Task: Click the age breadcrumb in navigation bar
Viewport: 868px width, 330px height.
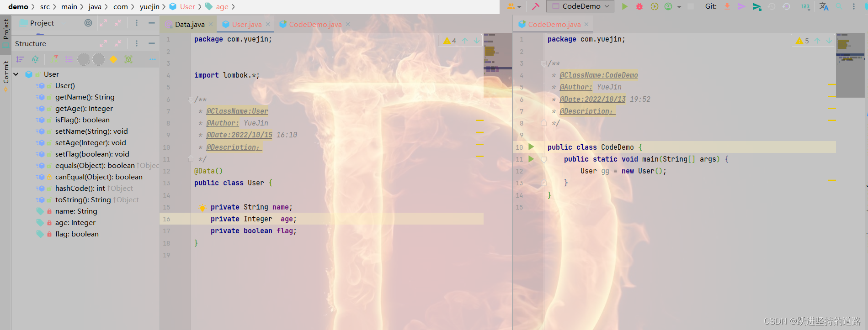Action: [217, 6]
